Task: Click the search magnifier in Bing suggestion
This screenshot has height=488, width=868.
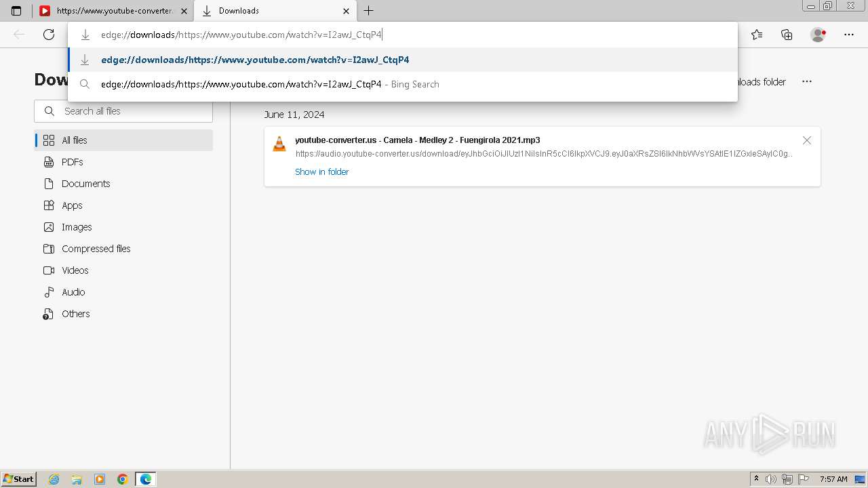Action: (85, 84)
